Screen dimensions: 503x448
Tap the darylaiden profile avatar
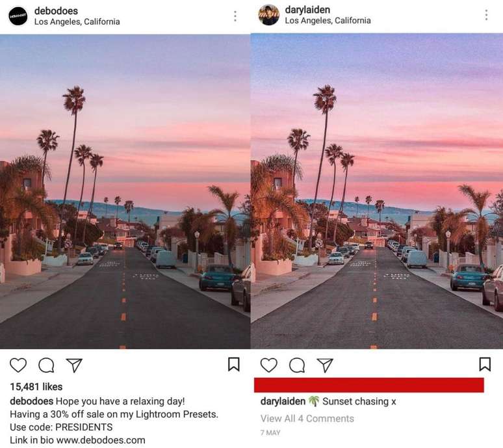268,15
